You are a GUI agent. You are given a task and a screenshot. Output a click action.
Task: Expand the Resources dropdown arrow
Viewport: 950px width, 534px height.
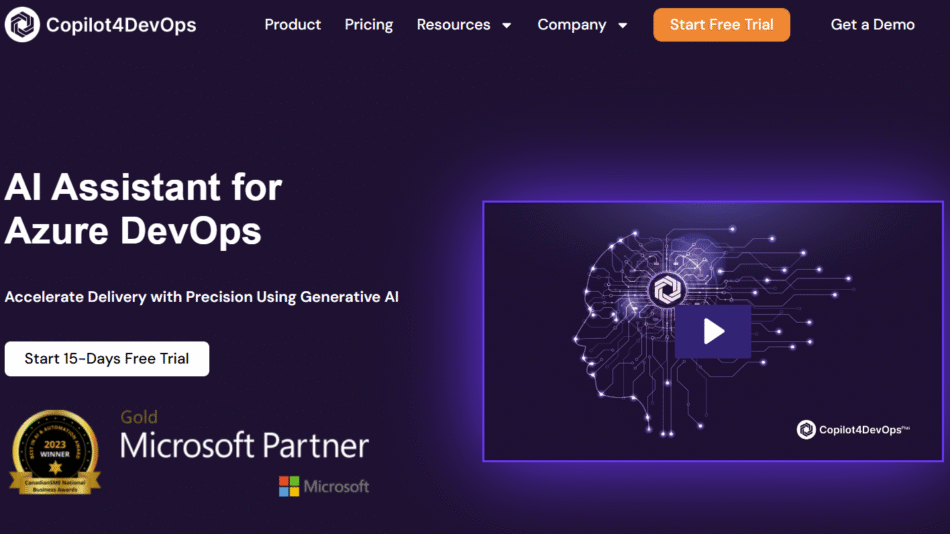click(507, 25)
